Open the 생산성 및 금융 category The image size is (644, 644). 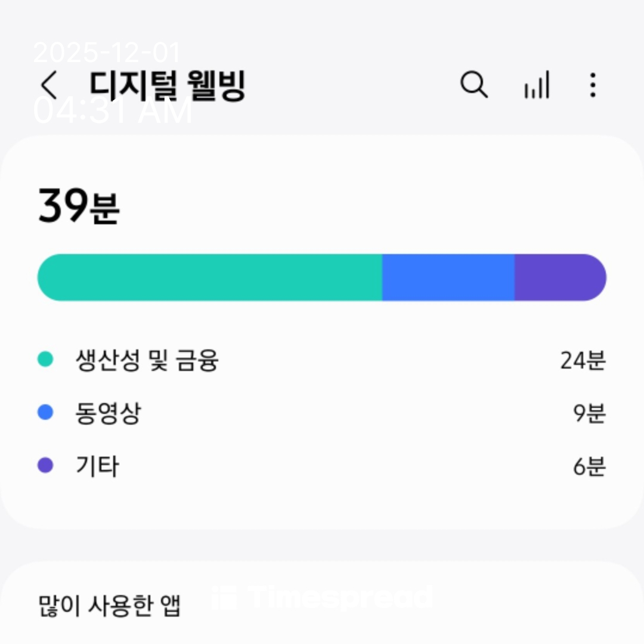[x=147, y=360]
